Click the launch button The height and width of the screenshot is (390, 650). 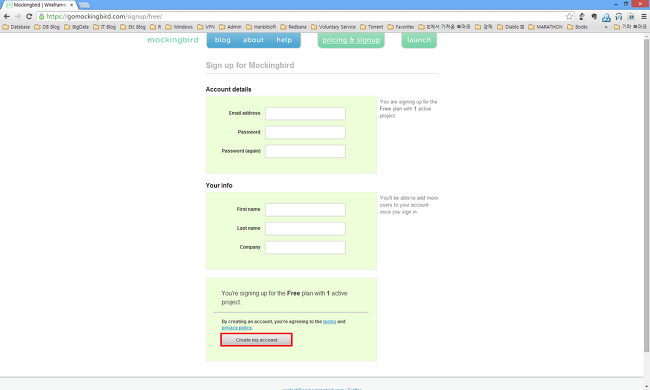[x=419, y=40]
